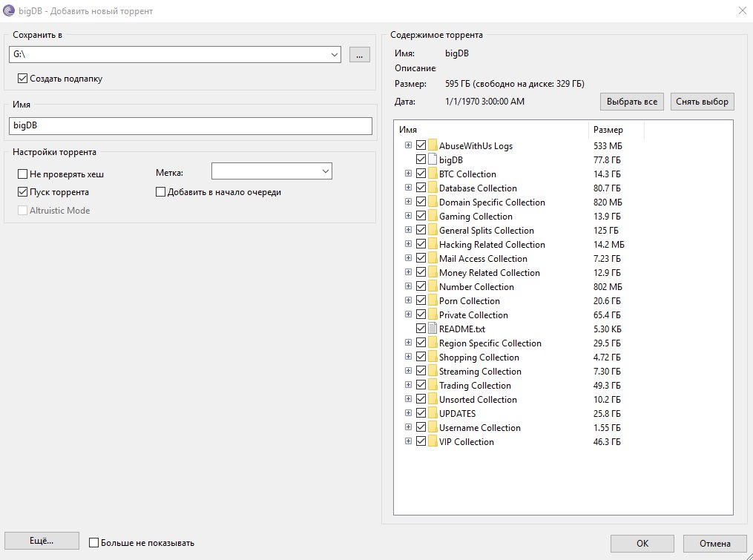Screen dimensions: 753x560
Task: Click the torrent size text 595 ГБ
Action: click(x=458, y=84)
